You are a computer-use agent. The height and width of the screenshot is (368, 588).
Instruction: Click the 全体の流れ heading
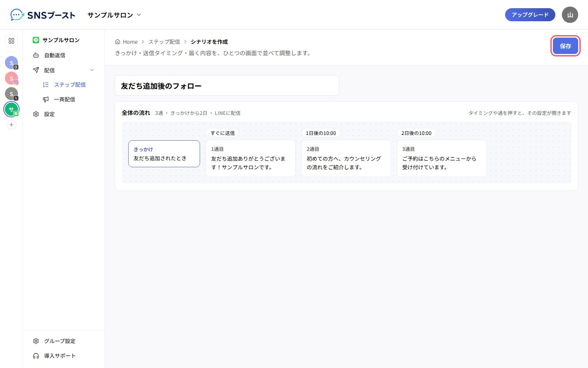pos(136,113)
